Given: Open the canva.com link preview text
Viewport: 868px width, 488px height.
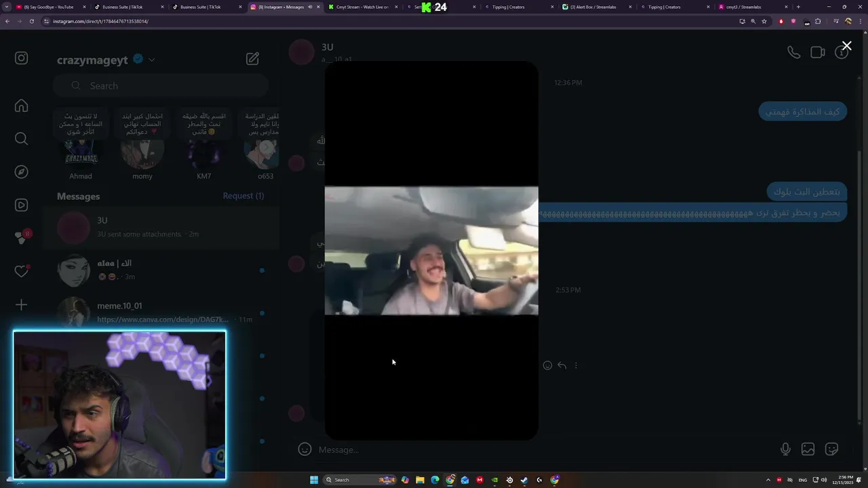Looking at the screenshot, I should click(163, 319).
